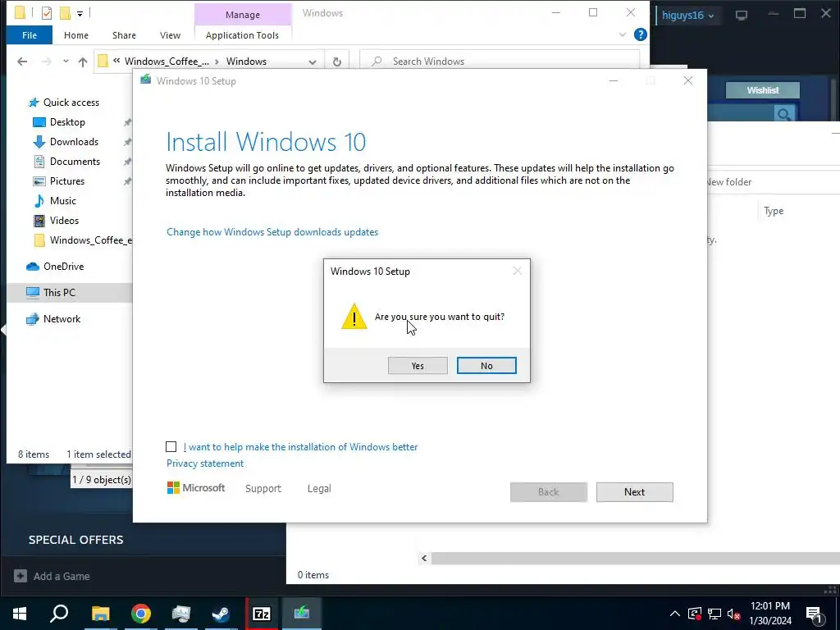This screenshot has height=630, width=840.
Task: Close the quit confirmation dialog
Action: [x=517, y=271]
